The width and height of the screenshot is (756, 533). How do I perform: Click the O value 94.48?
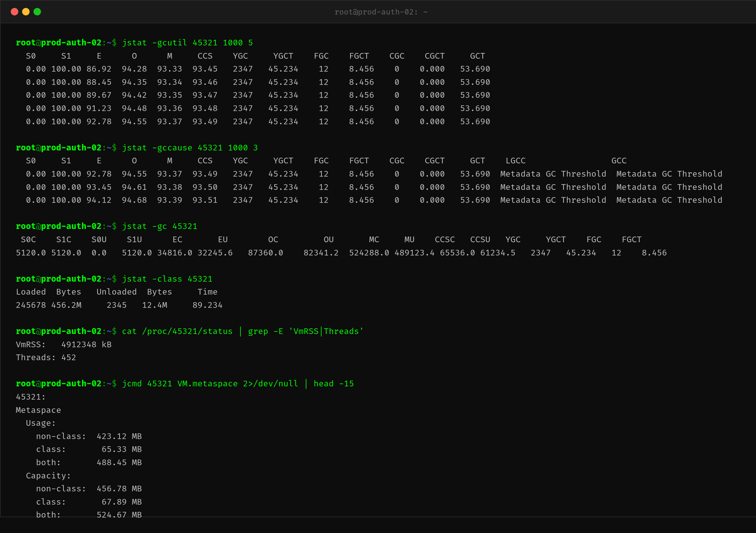coord(134,108)
